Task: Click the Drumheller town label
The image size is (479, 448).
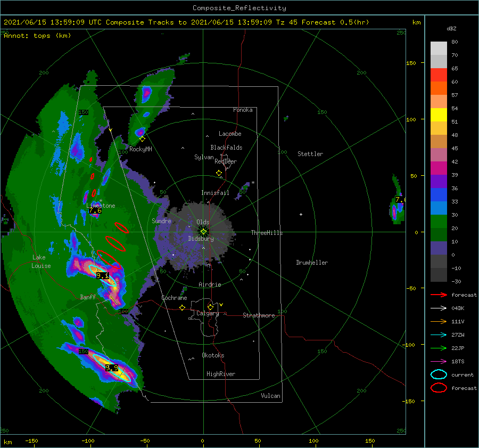Action: tap(312, 263)
